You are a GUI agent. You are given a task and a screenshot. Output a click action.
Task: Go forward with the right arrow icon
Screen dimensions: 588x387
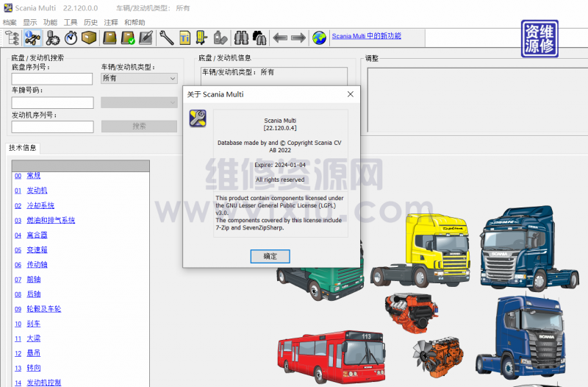pos(298,38)
